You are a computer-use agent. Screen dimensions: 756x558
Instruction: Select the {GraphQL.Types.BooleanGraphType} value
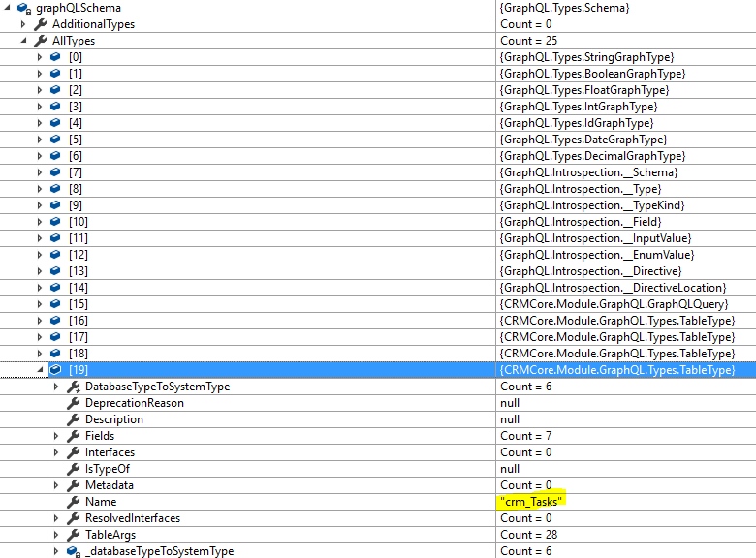pos(592,74)
